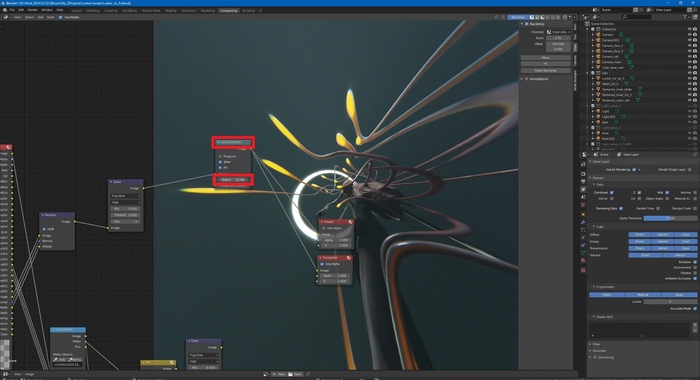Click the Viewer node output icon
The height and width of the screenshot is (380, 700).
coord(350,221)
